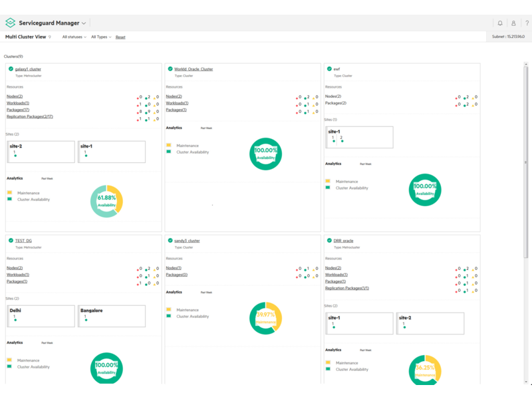Select the site-1 box in DRR_oracle
Image resolution: width=532 pixels, height=399 pixels.
[359, 324]
